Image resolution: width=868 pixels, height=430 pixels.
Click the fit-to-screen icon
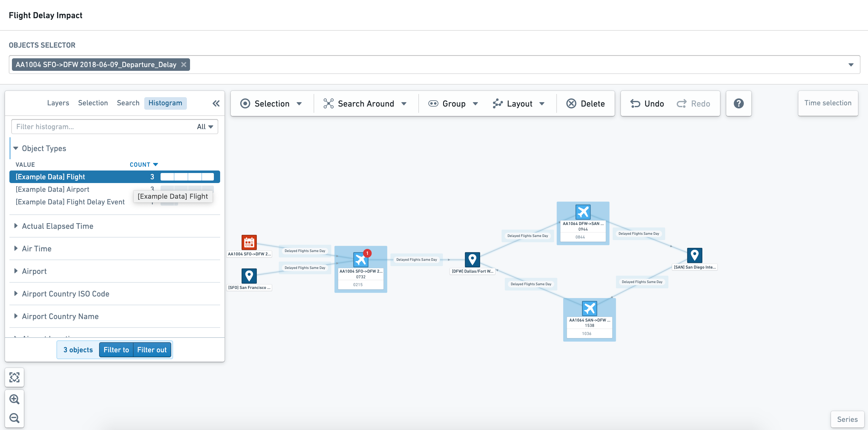click(14, 377)
